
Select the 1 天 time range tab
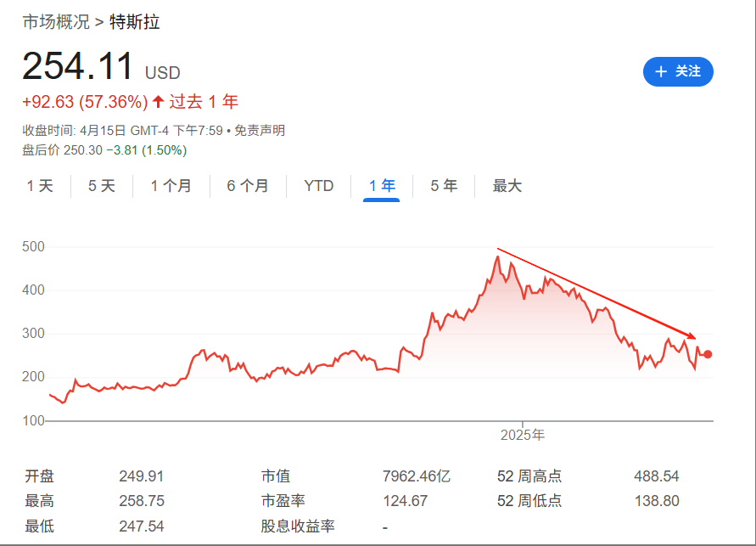click(x=40, y=186)
